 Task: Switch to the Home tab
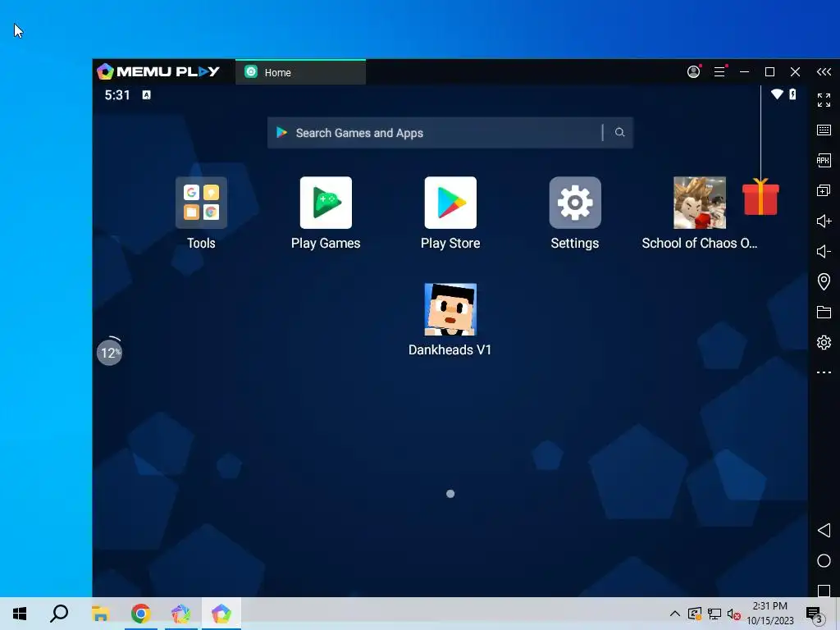[x=300, y=72]
